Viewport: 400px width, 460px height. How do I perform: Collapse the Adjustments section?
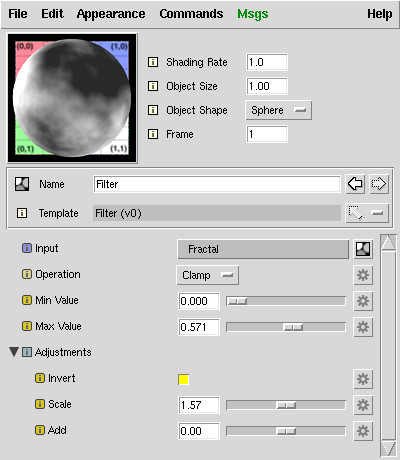[14, 352]
